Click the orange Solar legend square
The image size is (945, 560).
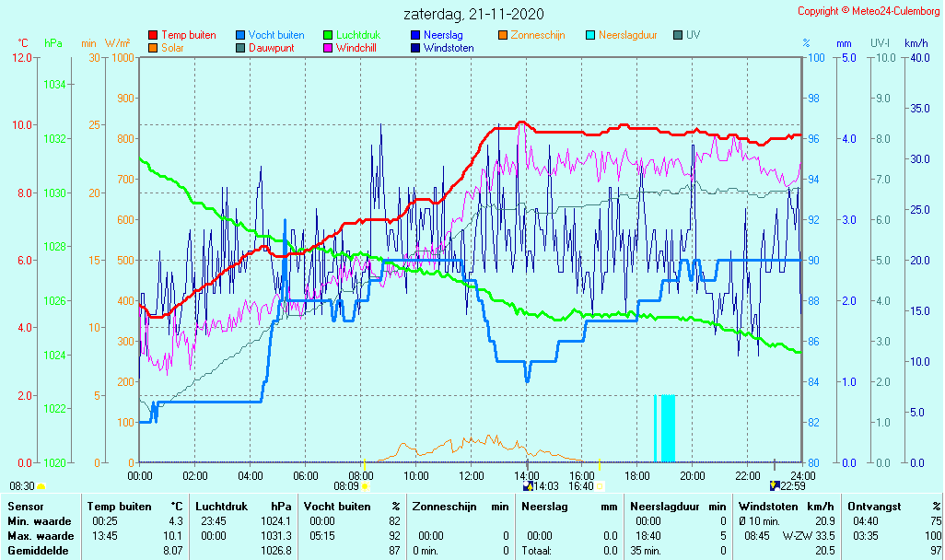pos(153,48)
